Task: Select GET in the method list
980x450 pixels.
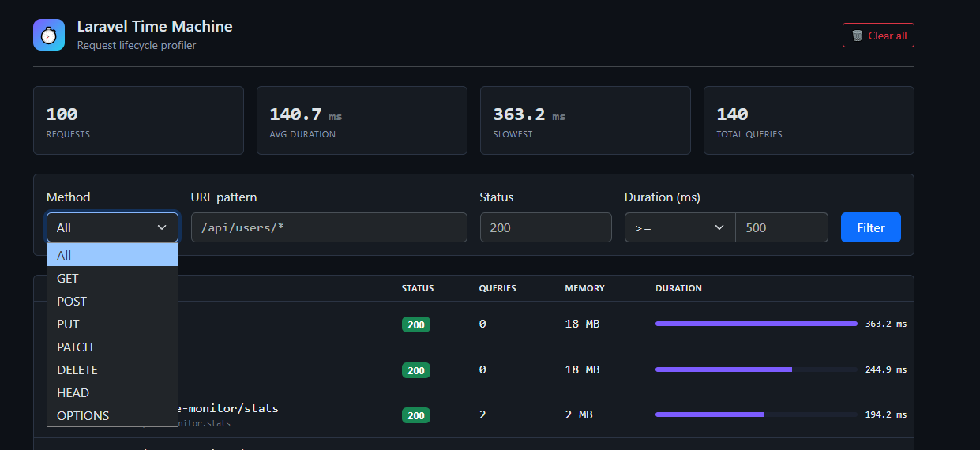Action: [x=112, y=278]
